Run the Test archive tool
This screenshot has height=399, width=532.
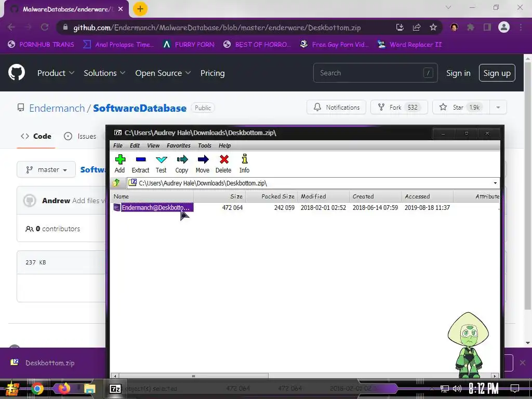point(161,164)
